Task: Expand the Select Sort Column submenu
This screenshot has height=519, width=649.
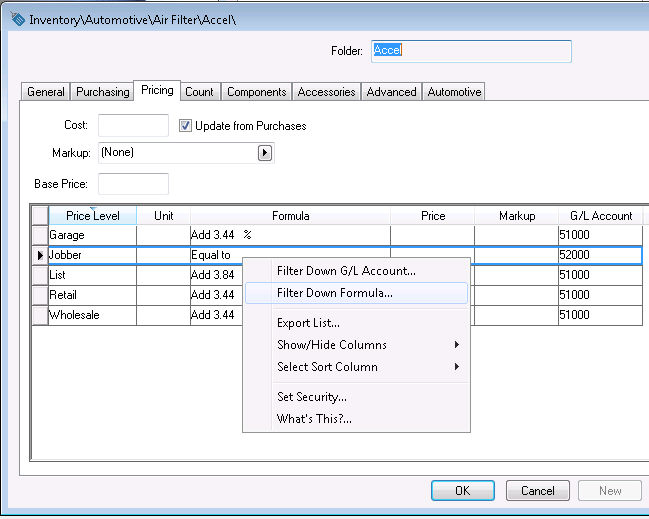Action: (x=355, y=367)
